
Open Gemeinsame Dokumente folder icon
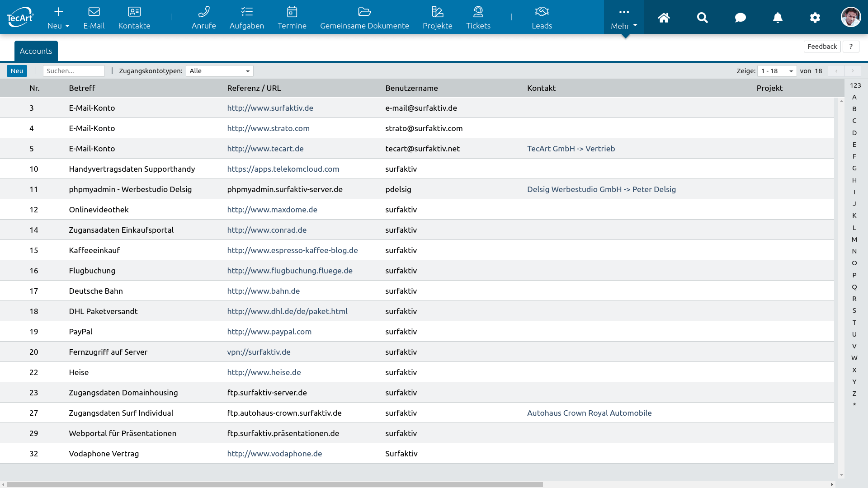tap(364, 12)
